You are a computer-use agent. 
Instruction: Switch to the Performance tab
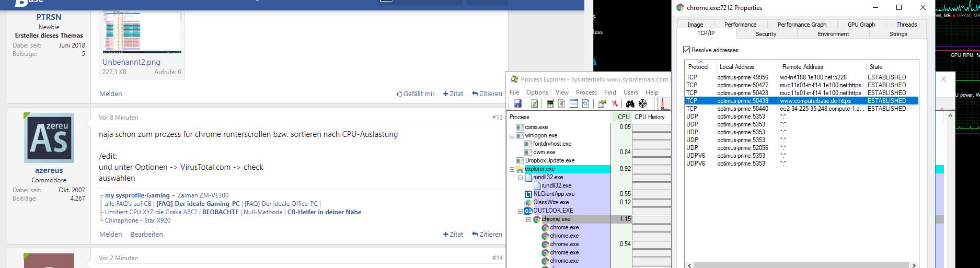pyautogui.click(x=740, y=25)
